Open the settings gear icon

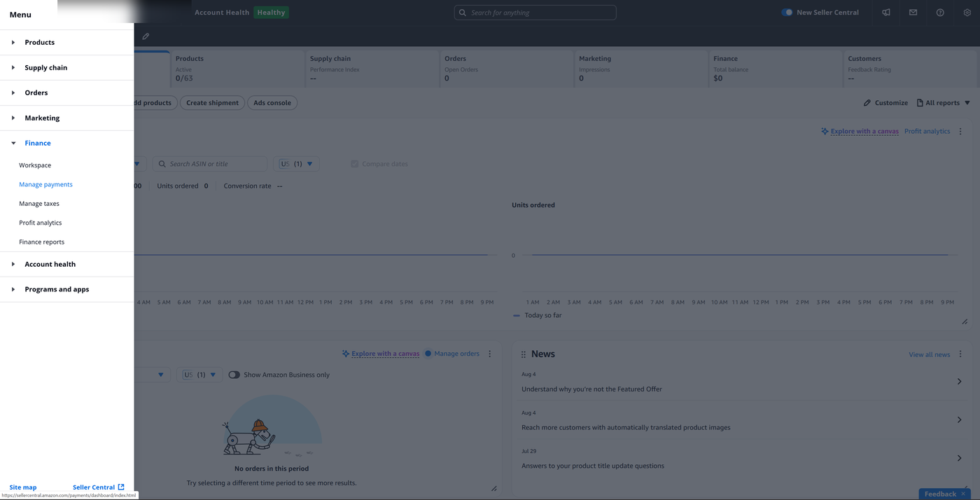point(967,13)
